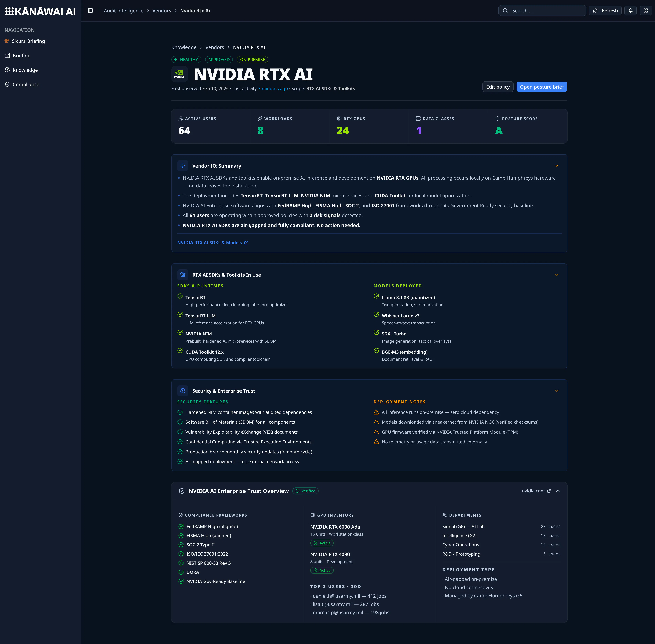Click warning icon beside zero cloud dependency note
The height and width of the screenshot is (644, 655).
(x=376, y=412)
